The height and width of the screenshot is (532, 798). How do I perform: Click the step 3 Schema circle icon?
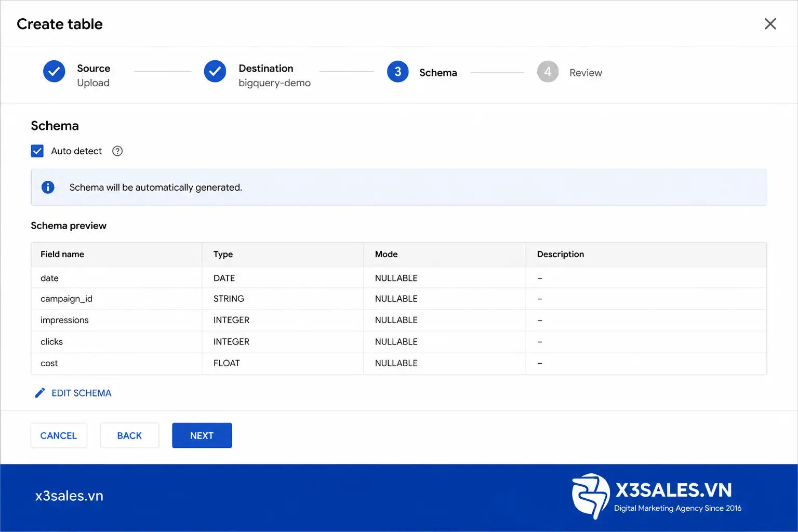pyautogui.click(x=398, y=72)
